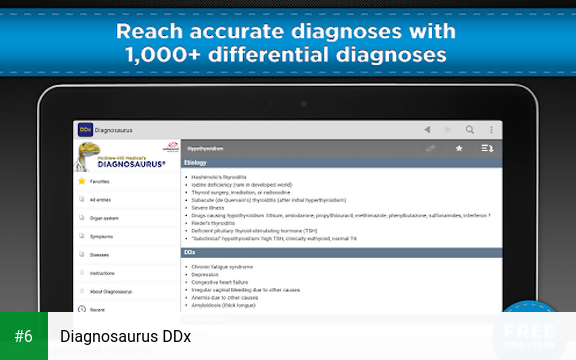
Task: Click the Hypothyroidism entry title
Action: pyautogui.click(x=205, y=148)
